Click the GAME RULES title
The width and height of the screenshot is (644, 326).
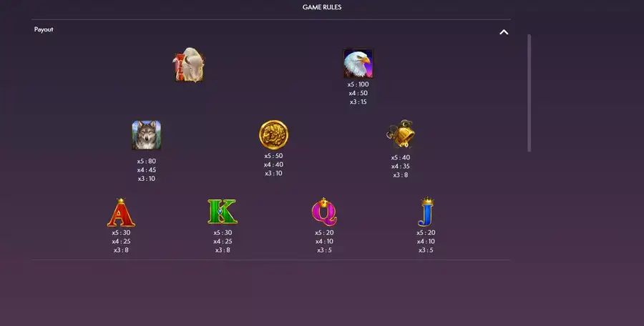(x=322, y=7)
